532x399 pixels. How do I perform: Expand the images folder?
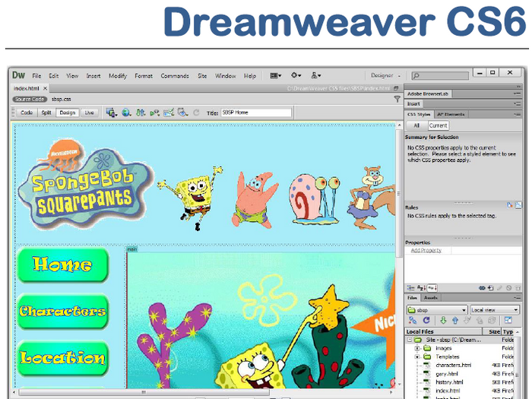click(x=418, y=348)
